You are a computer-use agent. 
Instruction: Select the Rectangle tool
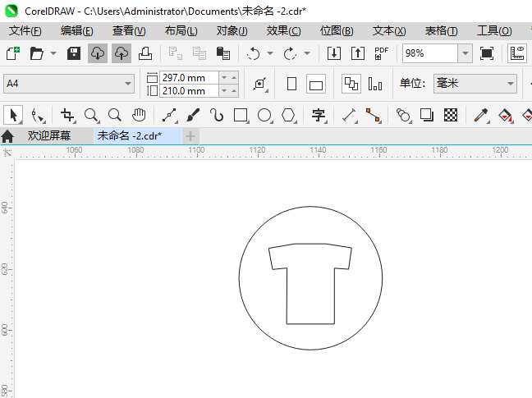(x=241, y=115)
